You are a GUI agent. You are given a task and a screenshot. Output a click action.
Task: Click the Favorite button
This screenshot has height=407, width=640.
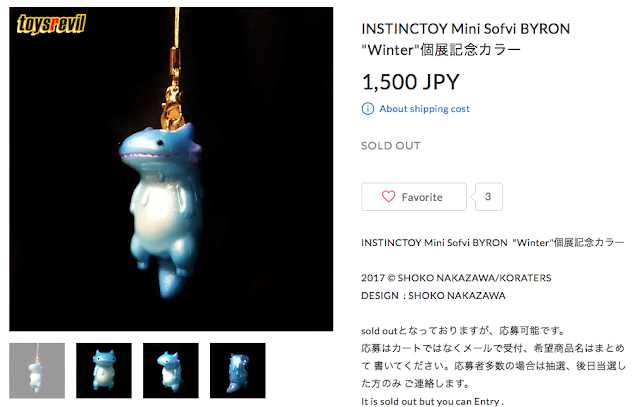point(413,197)
